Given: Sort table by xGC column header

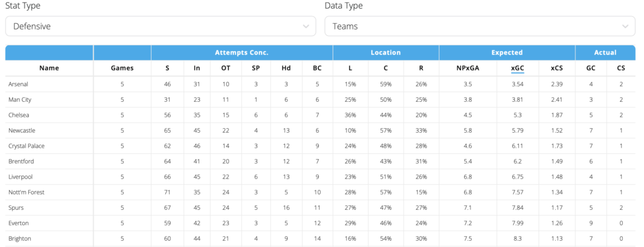Looking at the screenshot, I should click(518, 69).
